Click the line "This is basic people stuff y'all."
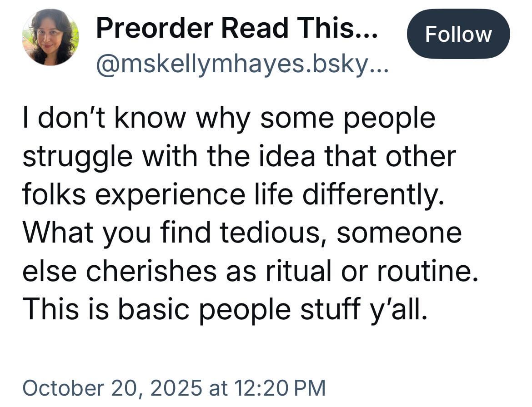Viewport: 532px width, 407px height. pyautogui.click(x=225, y=309)
